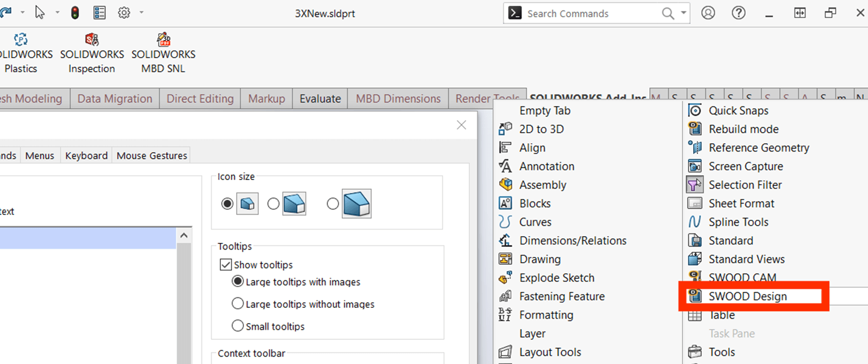Toggle the Drawing toolbar
Screen dimensions: 868x364
click(539, 259)
